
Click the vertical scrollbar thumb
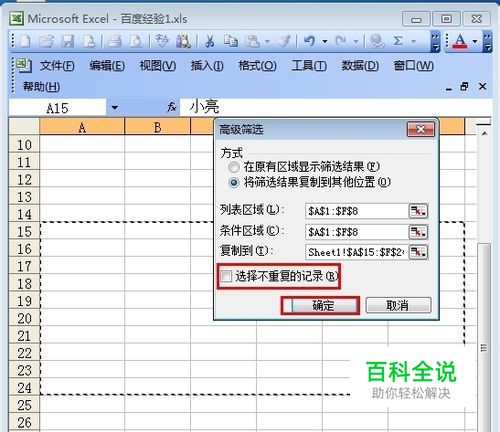[x=484, y=337]
